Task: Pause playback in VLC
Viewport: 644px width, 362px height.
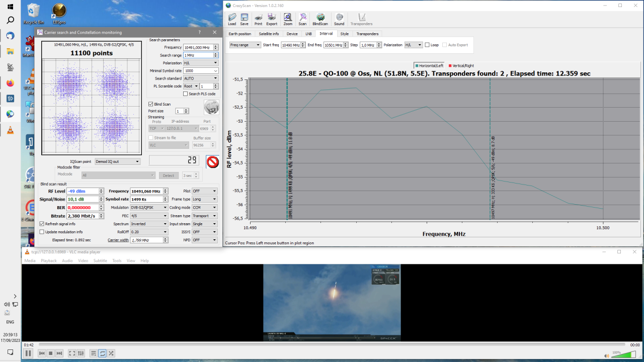Action: pos(28,353)
